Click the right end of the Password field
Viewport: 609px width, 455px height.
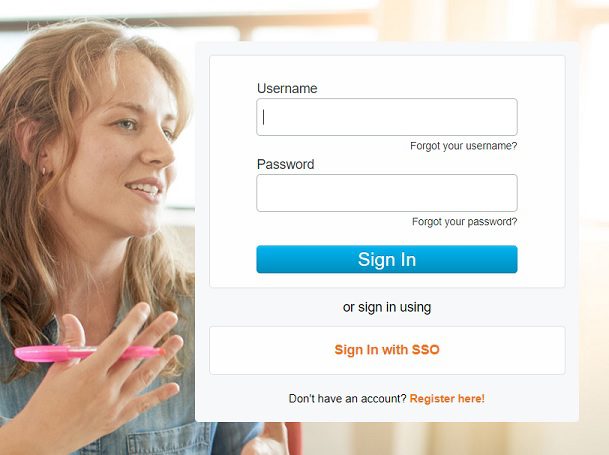point(509,193)
